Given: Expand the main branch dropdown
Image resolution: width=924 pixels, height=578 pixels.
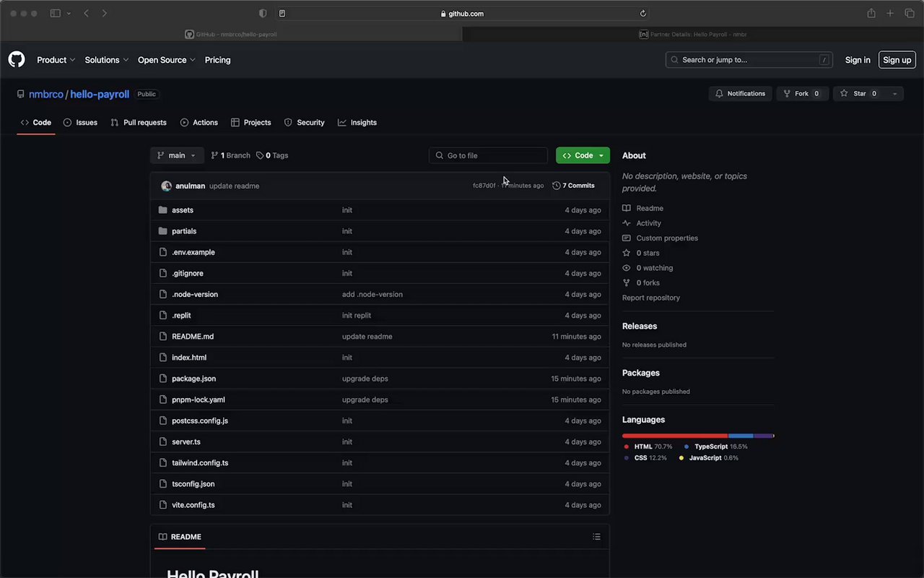Looking at the screenshot, I should tap(176, 155).
